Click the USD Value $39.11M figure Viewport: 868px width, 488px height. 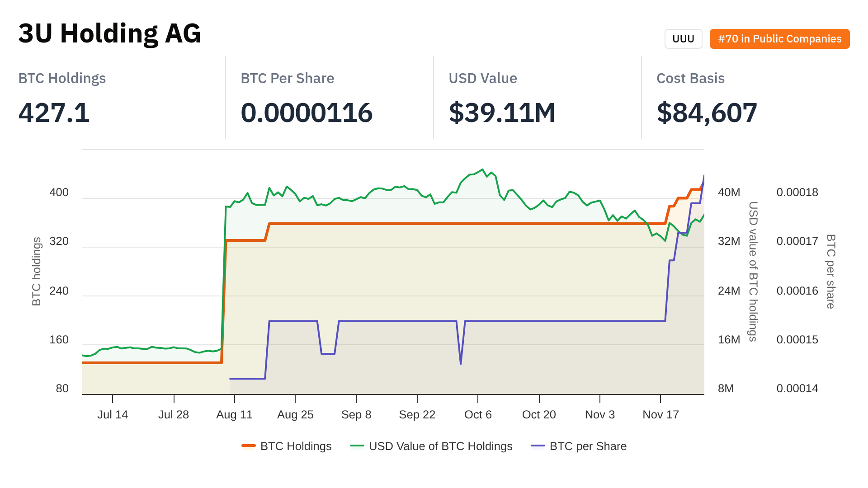tap(502, 113)
